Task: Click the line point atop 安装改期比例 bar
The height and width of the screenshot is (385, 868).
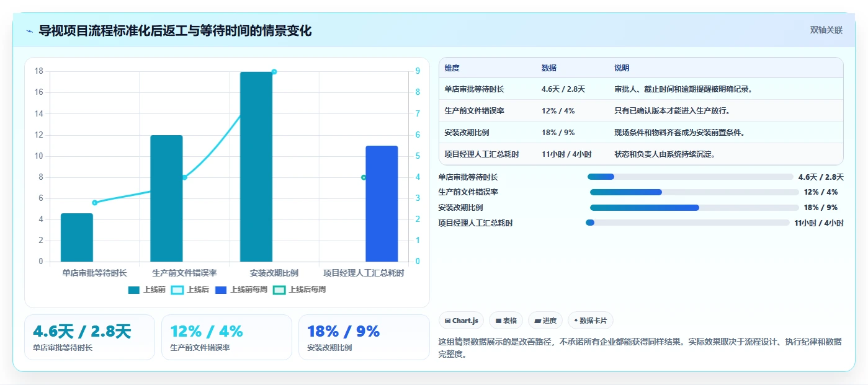Action: point(274,72)
